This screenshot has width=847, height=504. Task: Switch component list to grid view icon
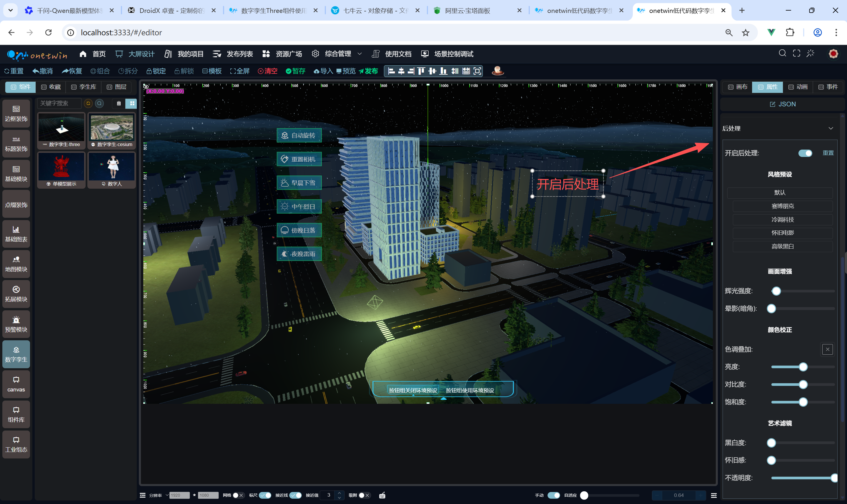[132, 103]
